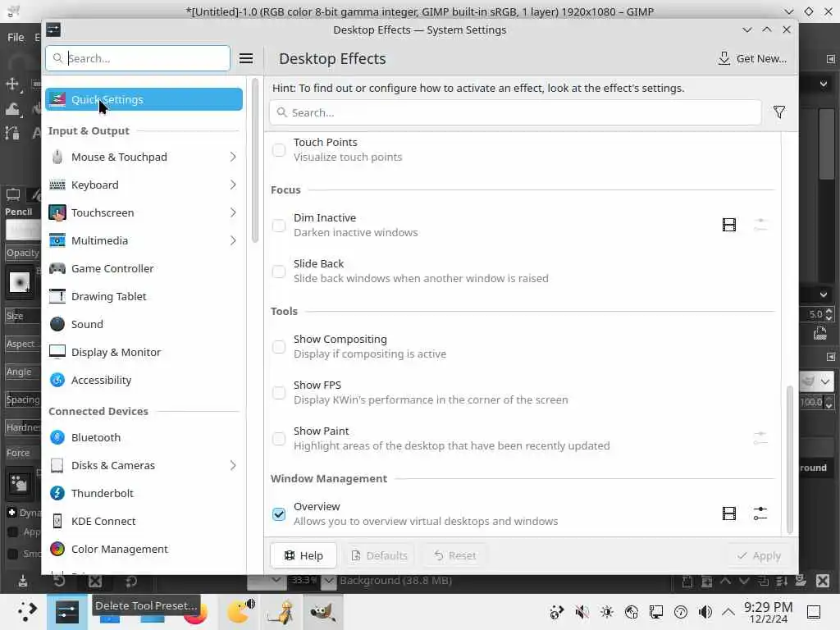Open GIMP's zoom percentage dropdown
Screen dimensions: 840x630
click(x=328, y=581)
